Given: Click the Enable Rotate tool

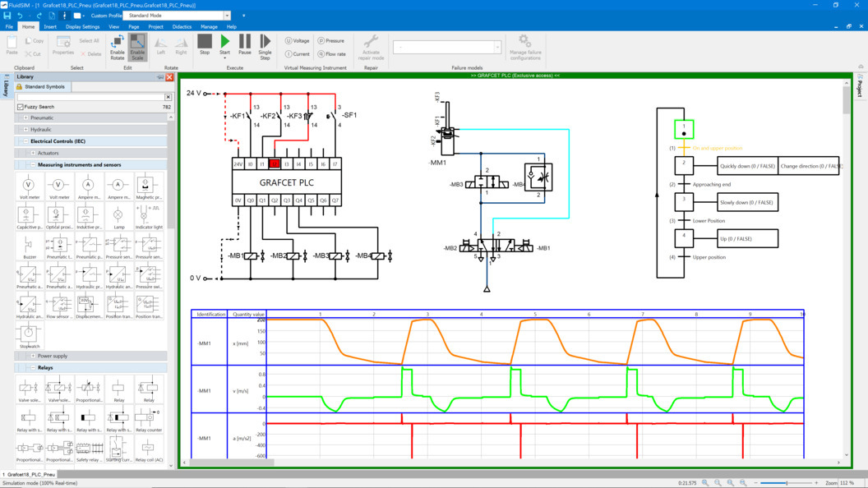Looking at the screenshot, I should [118, 45].
